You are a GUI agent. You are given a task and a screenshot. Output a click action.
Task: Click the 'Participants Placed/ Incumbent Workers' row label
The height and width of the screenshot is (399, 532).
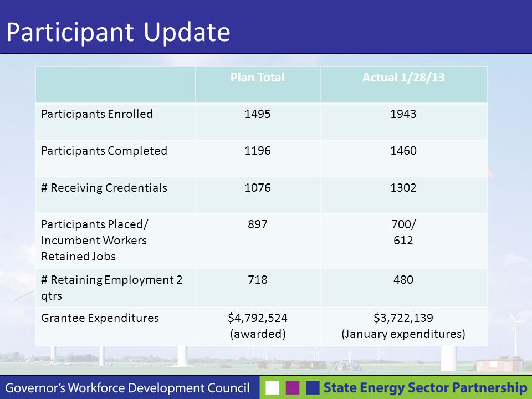point(95,240)
